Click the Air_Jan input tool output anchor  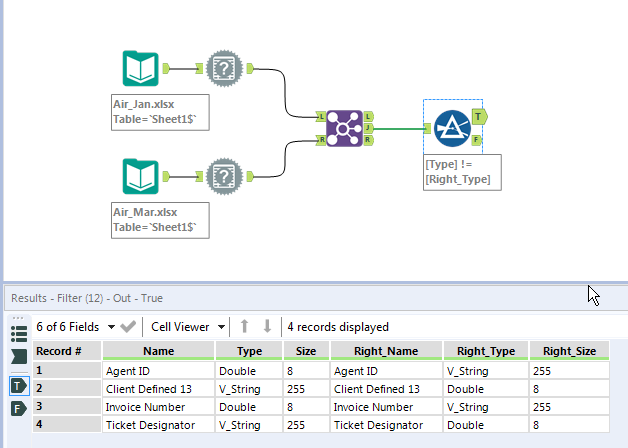[166, 68]
